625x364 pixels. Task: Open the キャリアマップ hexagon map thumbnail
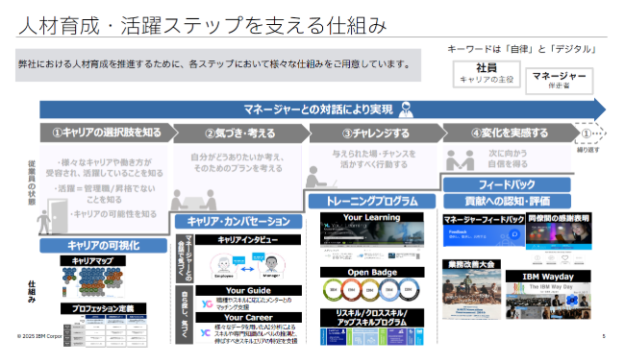(x=92, y=282)
